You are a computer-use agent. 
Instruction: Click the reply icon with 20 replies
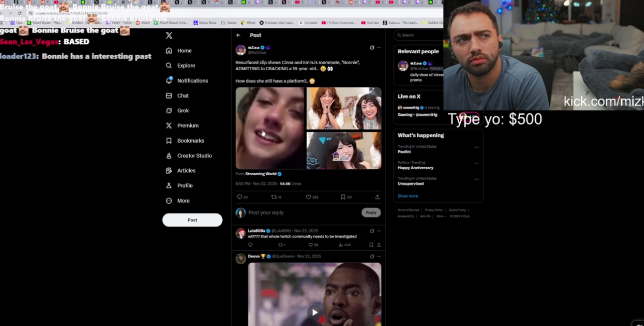242,197
